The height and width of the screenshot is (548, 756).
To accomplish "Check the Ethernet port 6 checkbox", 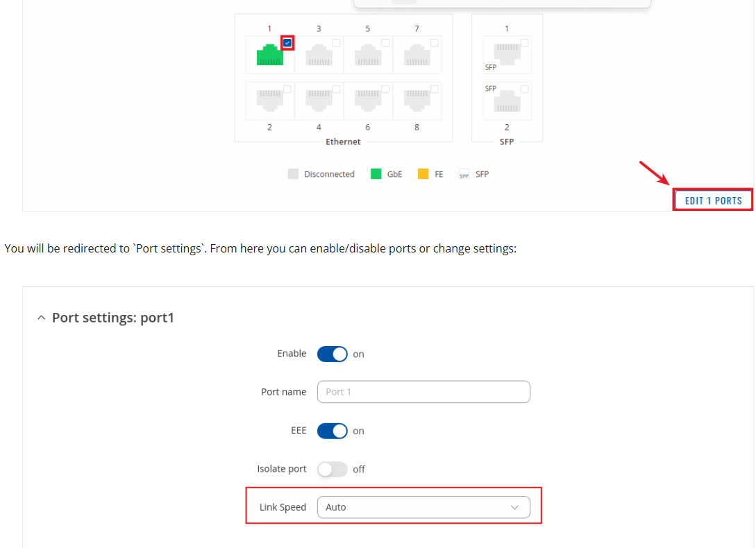I will (385, 89).
